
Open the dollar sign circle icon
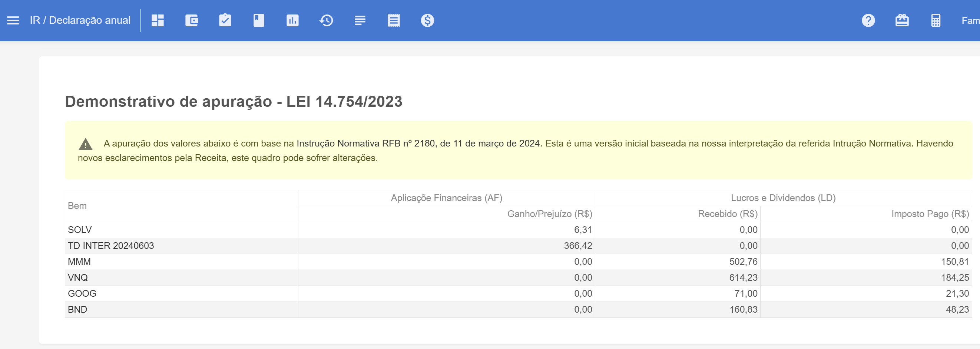pyautogui.click(x=427, y=20)
